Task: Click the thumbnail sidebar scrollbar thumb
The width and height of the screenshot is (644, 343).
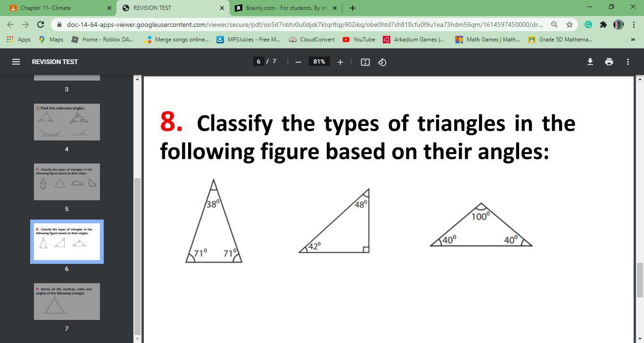Action: tap(137, 255)
